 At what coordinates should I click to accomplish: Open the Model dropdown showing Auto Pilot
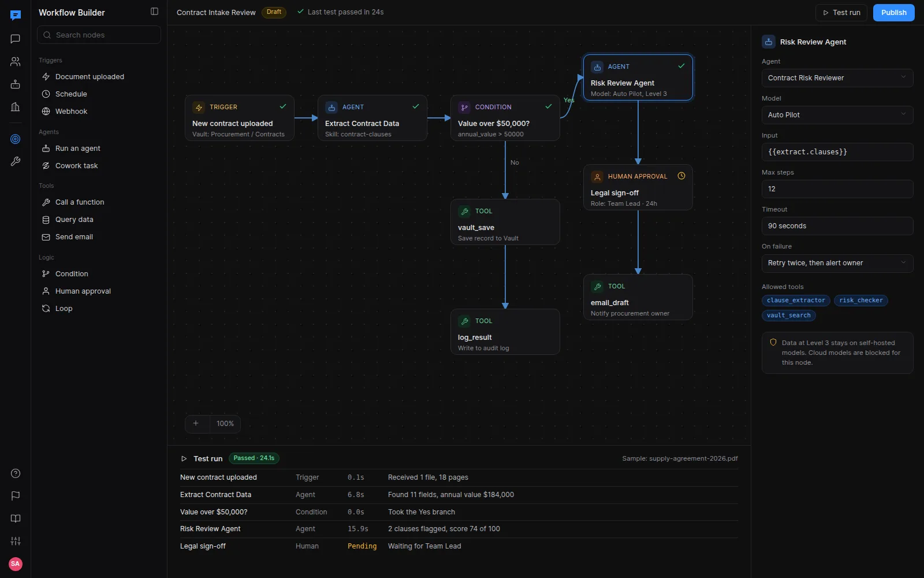(837, 115)
